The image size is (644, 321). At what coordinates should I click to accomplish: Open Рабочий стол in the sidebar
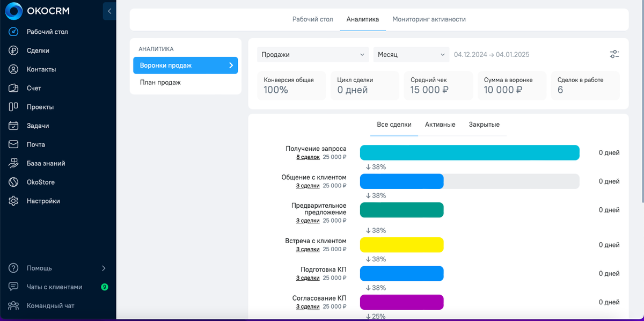47,32
